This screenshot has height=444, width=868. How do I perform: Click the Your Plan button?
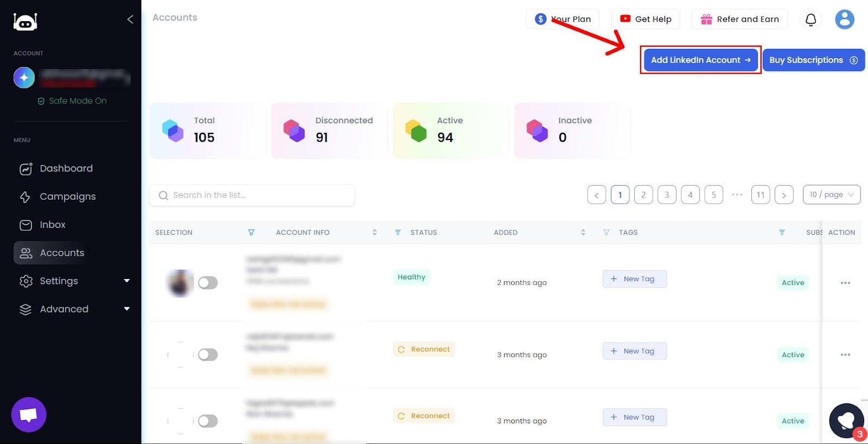563,19
